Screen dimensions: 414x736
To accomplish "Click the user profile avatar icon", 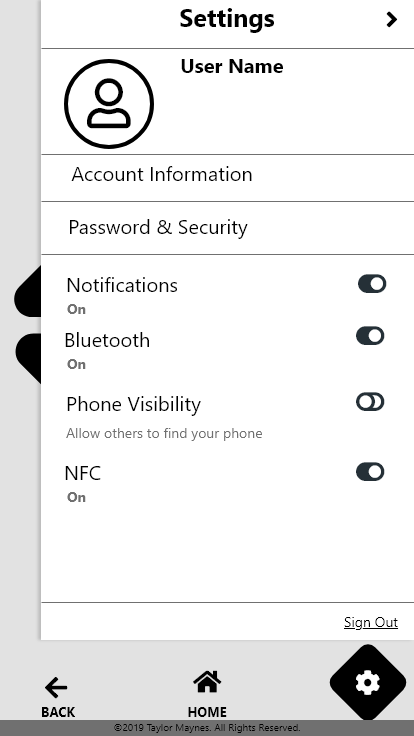I will [x=109, y=104].
